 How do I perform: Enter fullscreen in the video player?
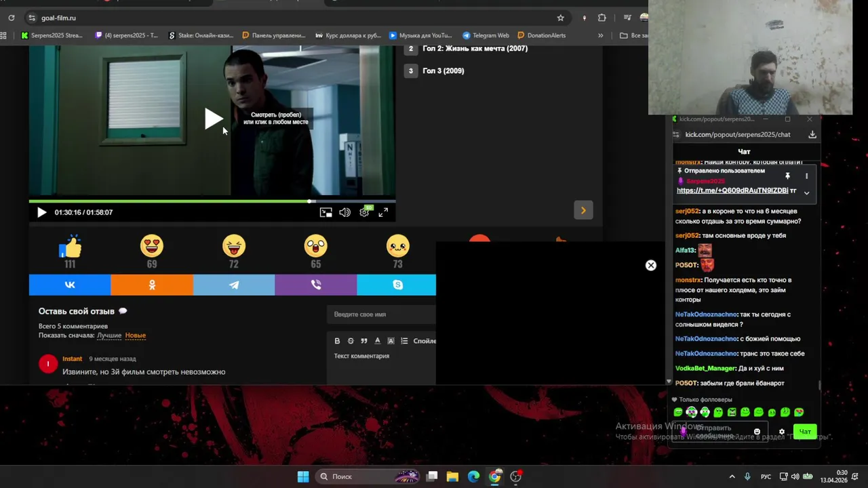click(383, 212)
